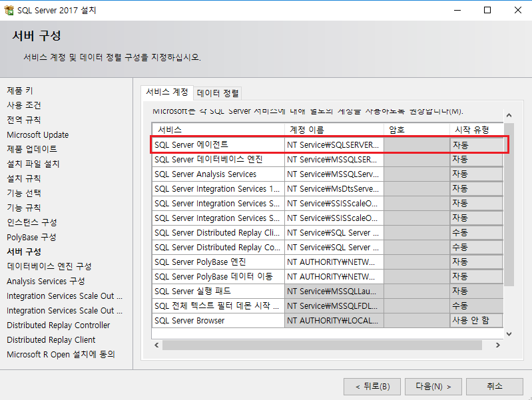Click the NT Service\MSSQLLau... account cell

[x=334, y=291]
